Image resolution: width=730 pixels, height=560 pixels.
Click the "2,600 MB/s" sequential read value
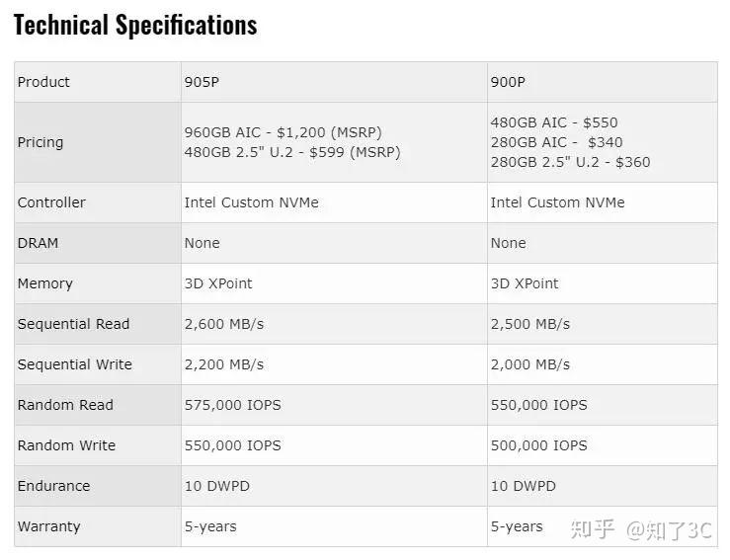tap(223, 324)
